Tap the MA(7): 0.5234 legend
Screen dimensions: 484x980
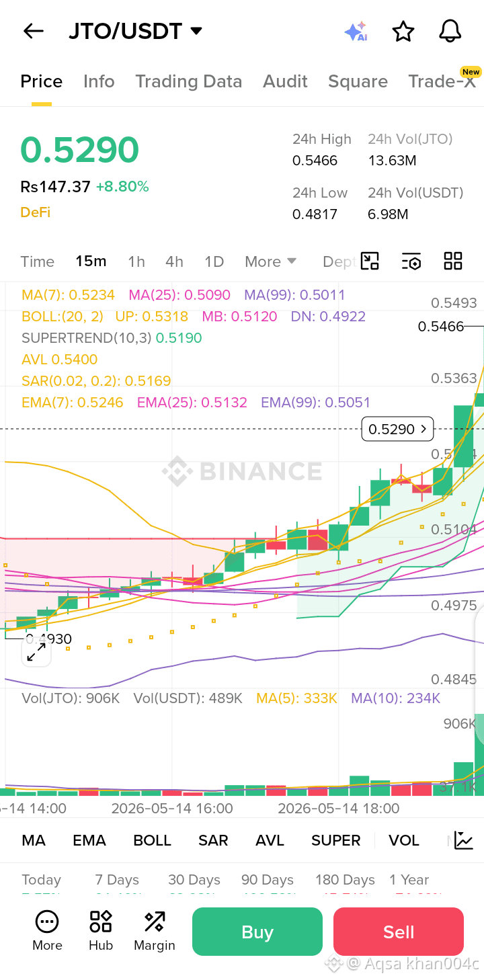pyautogui.click(x=68, y=294)
